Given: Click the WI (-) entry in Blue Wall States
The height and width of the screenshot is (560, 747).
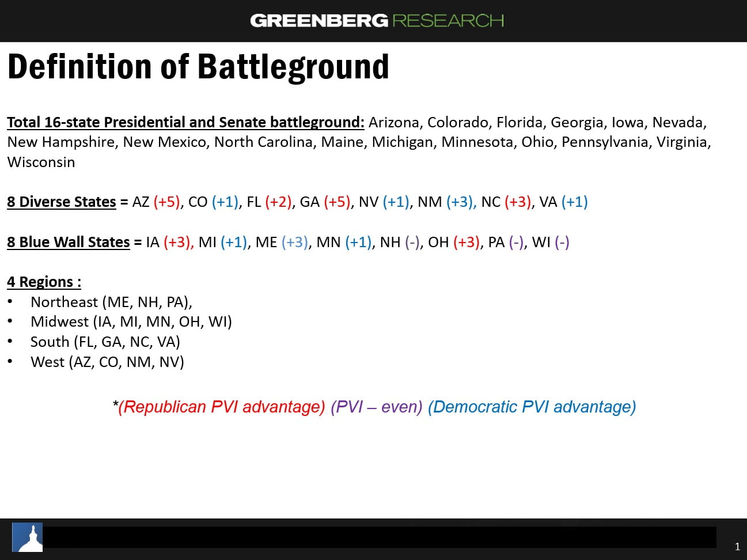Looking at the screenshot, I should pos(551,242).
